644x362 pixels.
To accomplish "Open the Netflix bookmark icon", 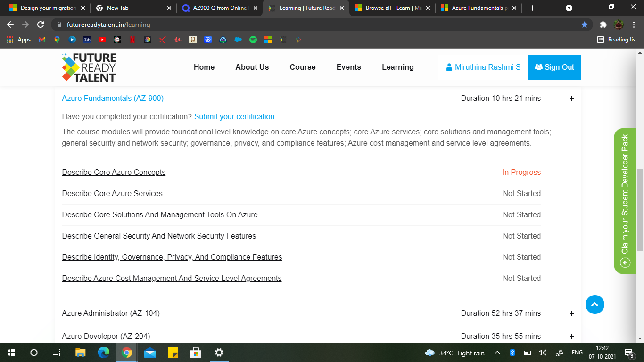I will [x=132, y=40].
